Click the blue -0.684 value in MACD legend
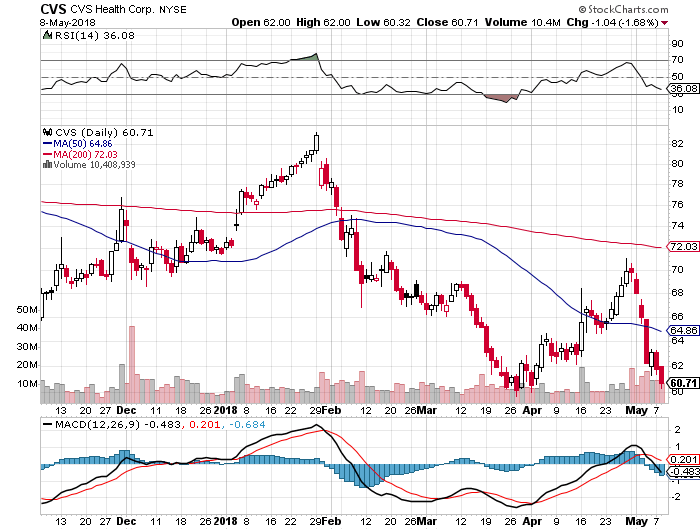 pos(247,424)
